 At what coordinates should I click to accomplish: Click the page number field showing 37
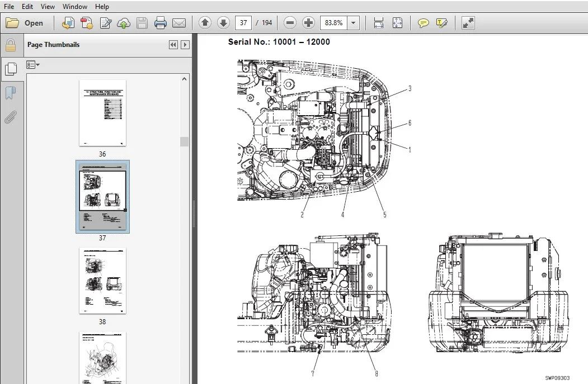[243, 23]
